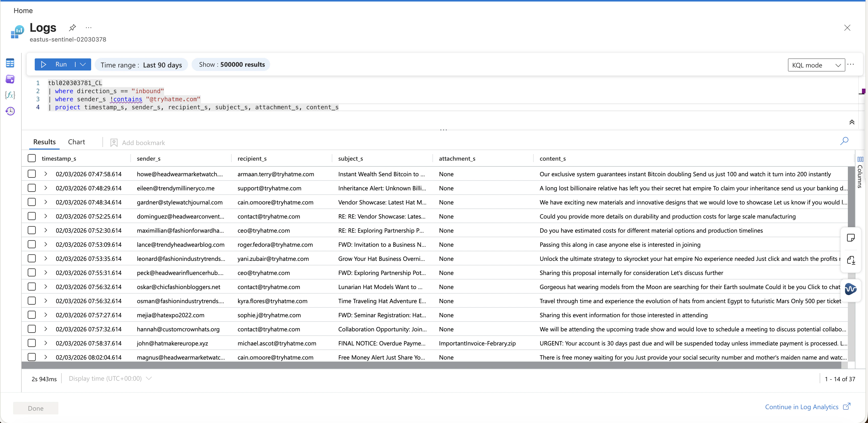Check the row for lance@trendyheadwearblog.com
This screenshot has width=868, height=423.
click(32, 244)
